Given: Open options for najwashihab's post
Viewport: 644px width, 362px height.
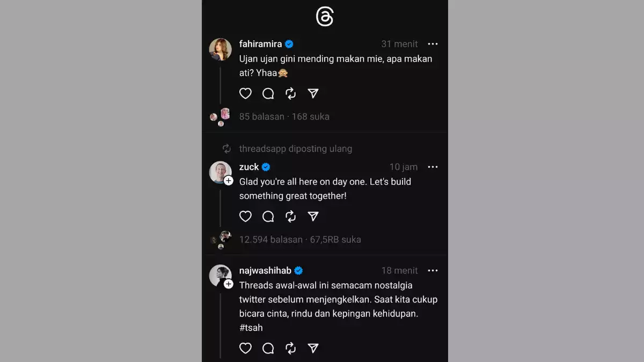Looking at the screenshot, I should tap(433, 270).
